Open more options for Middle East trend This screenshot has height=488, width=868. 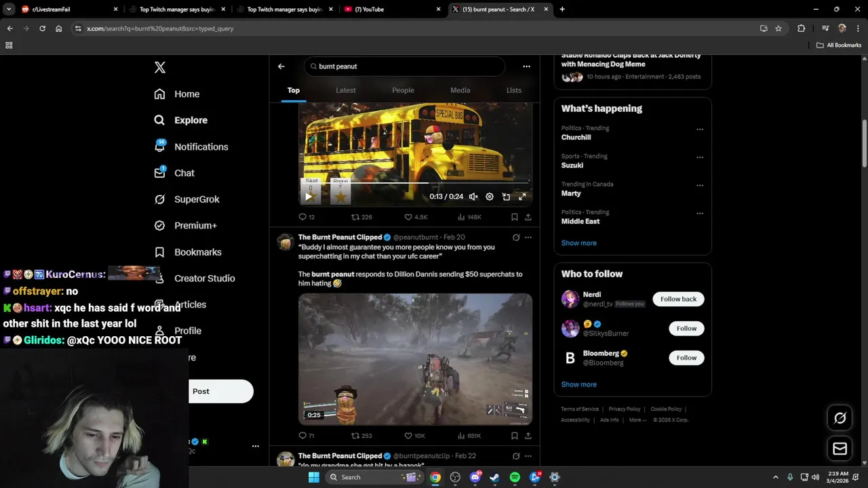click(700, 213)
